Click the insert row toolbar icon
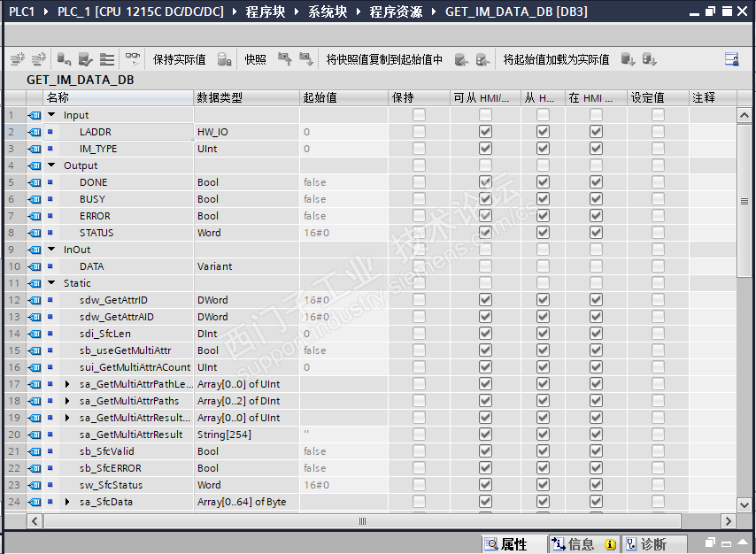Viewport: 756px width, 554px height. [x=18, y=59]
